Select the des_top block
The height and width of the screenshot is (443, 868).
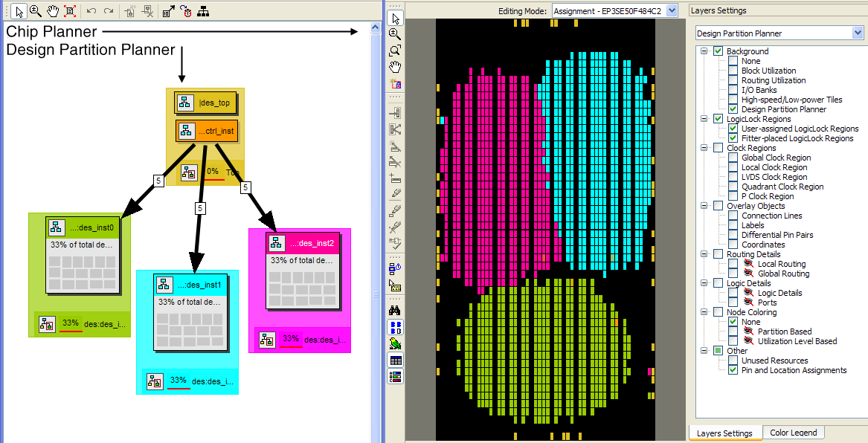[x=205, y=103]
